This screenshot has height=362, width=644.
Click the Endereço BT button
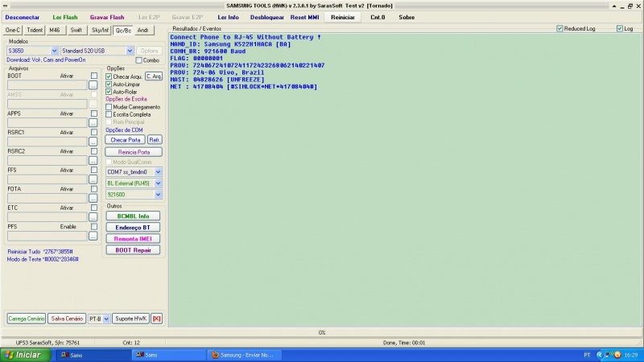pos(133,228)
